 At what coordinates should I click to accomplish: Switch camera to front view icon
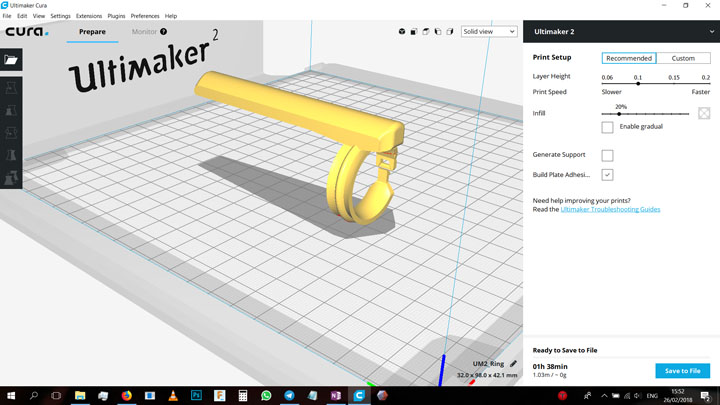click(x=414, y=32)
